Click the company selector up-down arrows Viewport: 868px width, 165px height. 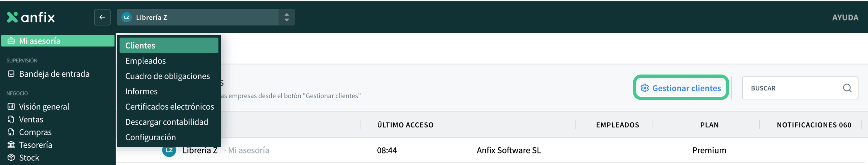pos(287,17)
